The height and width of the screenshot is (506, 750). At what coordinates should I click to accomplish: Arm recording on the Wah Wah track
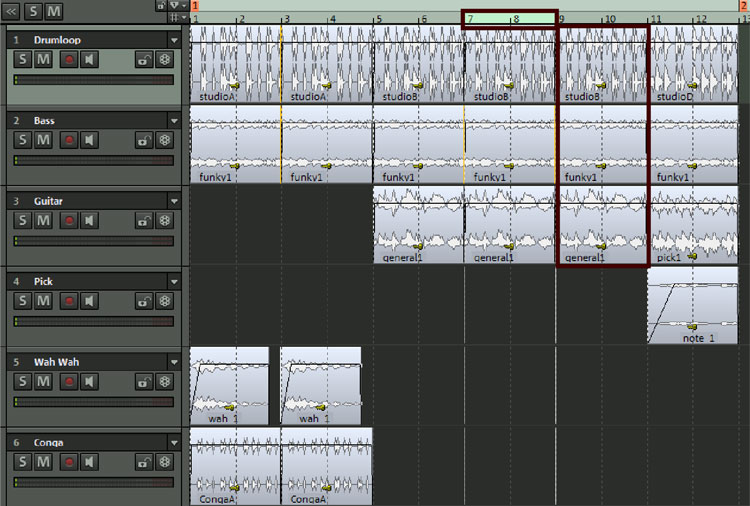point(69,382)
